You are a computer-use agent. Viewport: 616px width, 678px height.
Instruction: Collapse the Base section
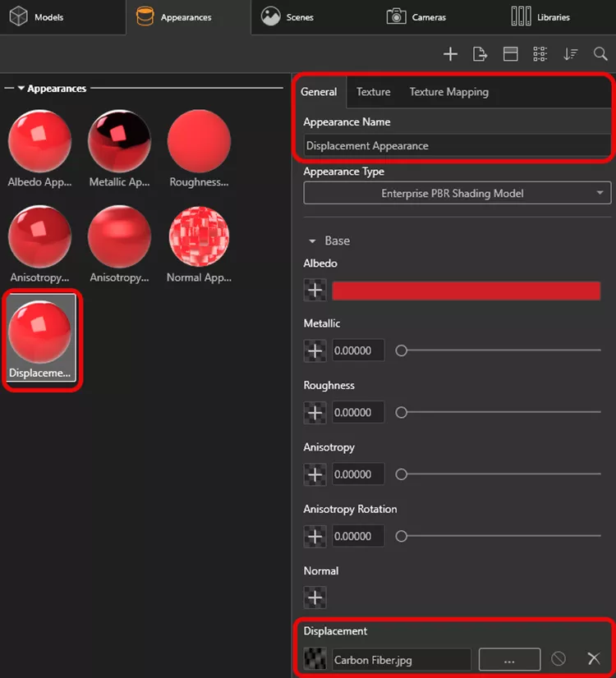click(313, 241)
